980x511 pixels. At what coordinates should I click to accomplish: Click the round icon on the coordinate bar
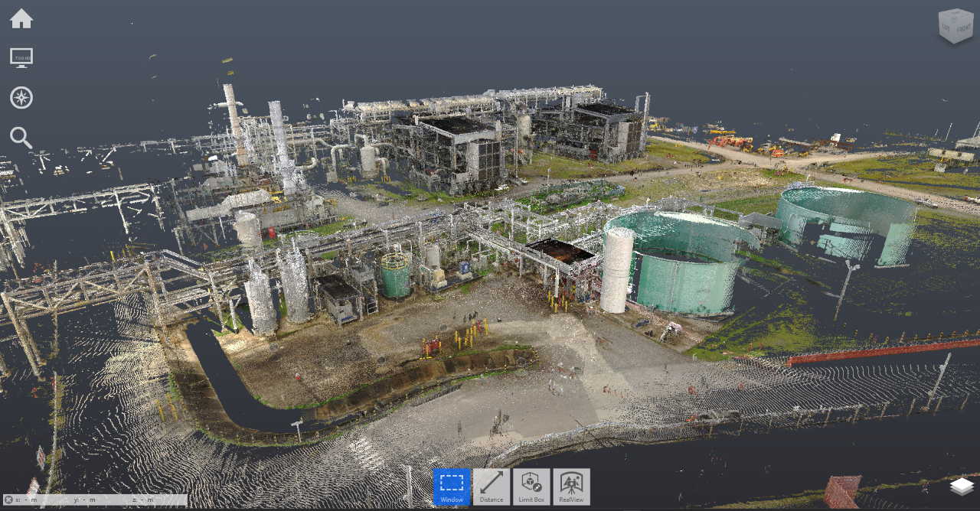pos(8,500)
